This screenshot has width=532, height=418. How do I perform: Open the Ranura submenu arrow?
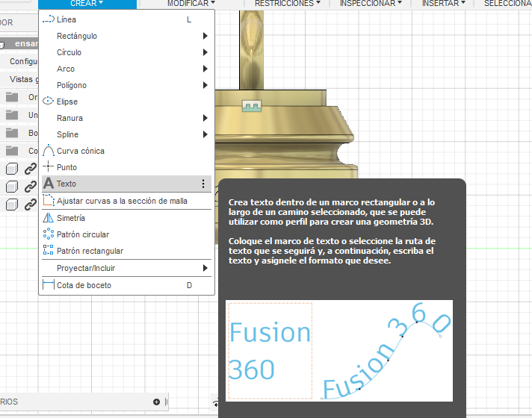(x=205, y=118)
